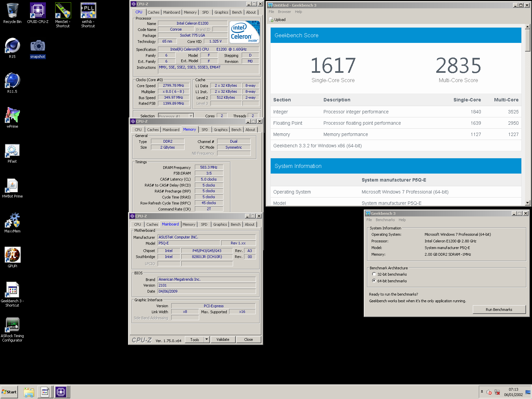Open Benchmarks menu in Geekbench 3 window
The width and height of the screenshot is (532, 399).
point(385,220)
